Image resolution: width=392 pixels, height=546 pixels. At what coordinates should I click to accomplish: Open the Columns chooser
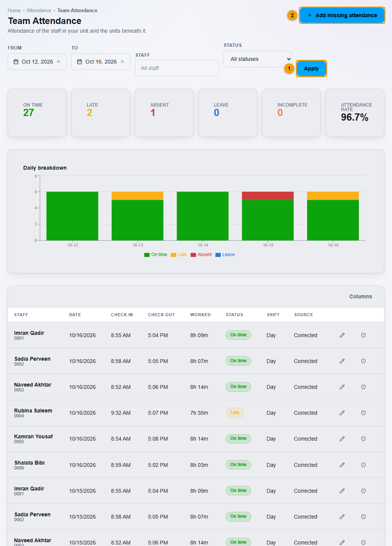[361, 296]
